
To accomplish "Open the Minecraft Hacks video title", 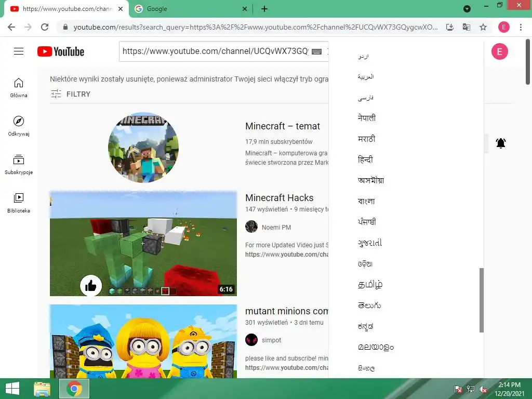I will tap(279, 197).
